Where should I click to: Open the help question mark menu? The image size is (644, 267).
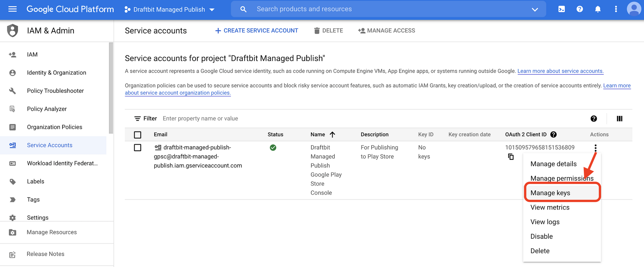click(x=580, y=9)
